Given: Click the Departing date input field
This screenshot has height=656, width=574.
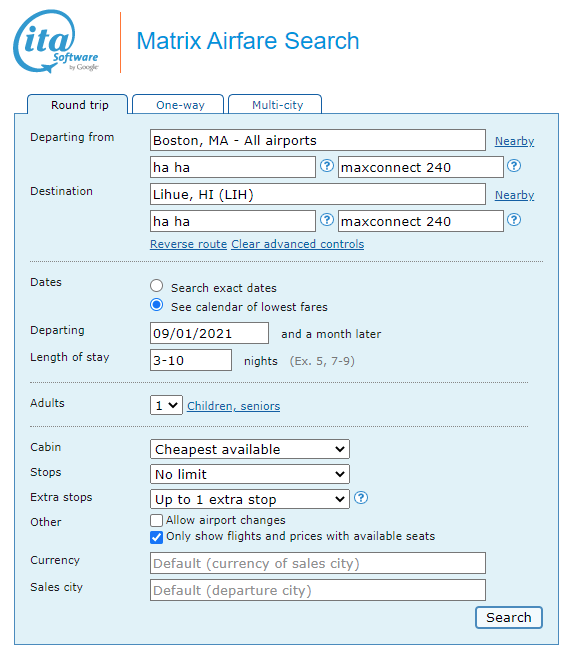Looking at the screenshot, I should (x=209, y=333).
